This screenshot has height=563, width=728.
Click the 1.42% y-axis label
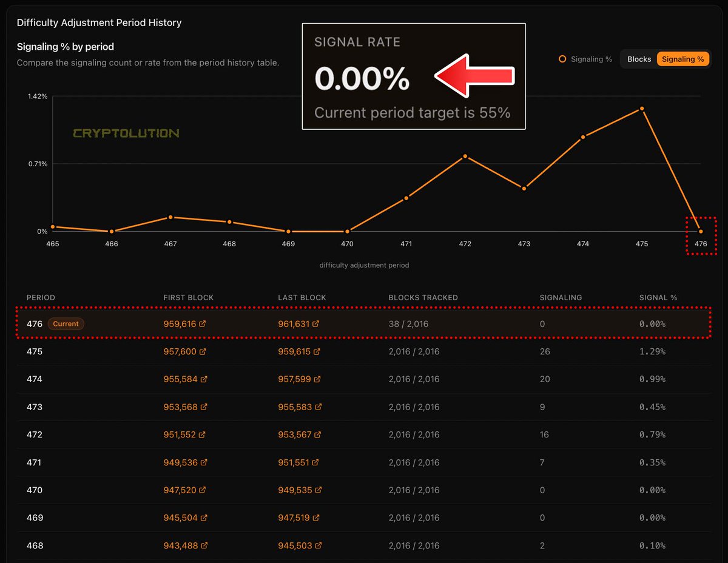(38, 96)
